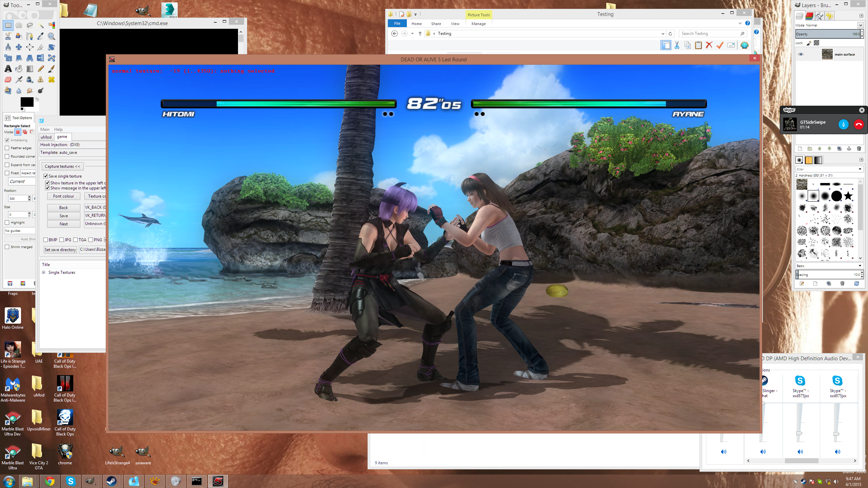Uncheck Save single texture checkbox
868x488 pixels.
click(46, 176)
